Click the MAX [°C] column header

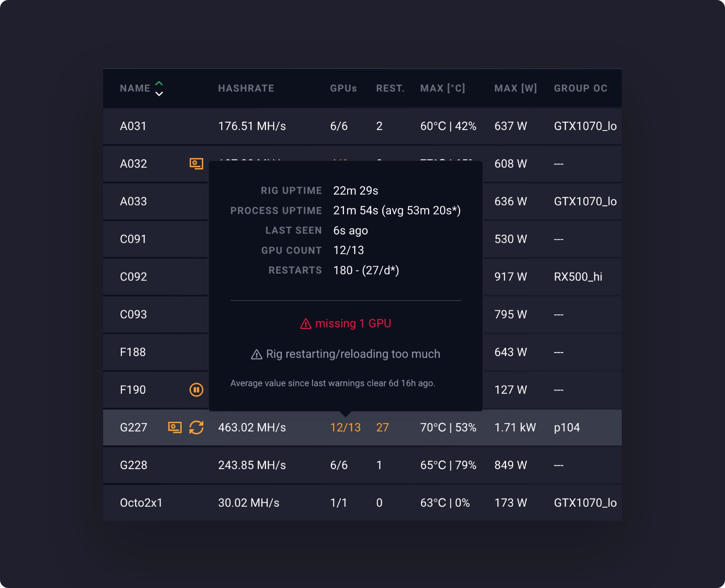click(x=442, y=88)
